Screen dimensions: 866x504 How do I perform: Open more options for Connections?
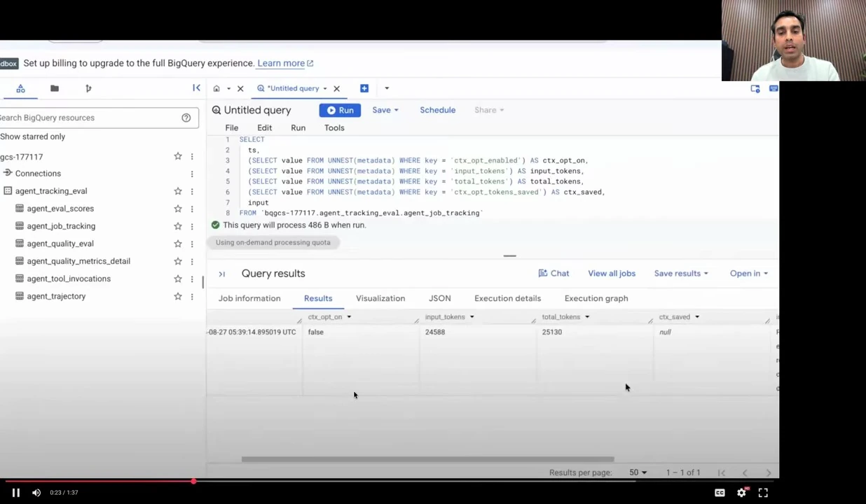click(192, 174)
